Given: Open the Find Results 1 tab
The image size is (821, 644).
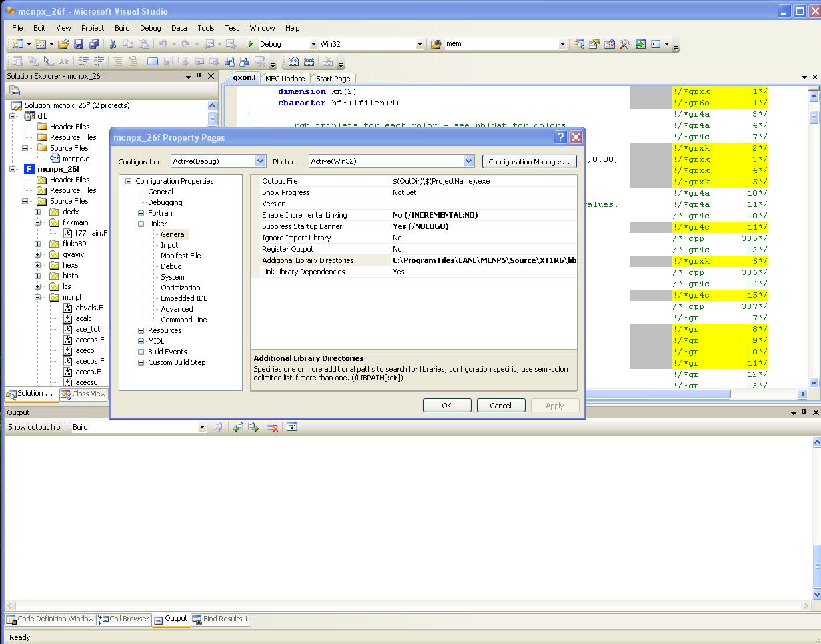Looking at the screenshot, I should click(x=221, y=619).
